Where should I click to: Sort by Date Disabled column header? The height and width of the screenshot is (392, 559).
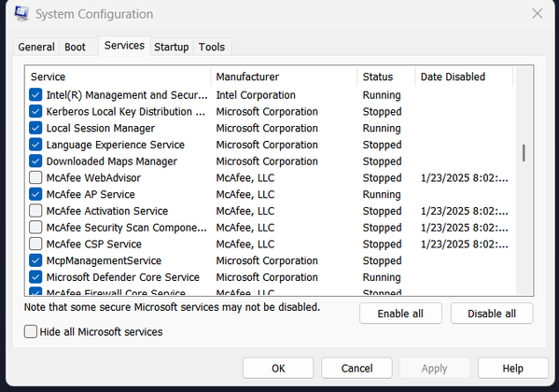click(x=464, y=77)
